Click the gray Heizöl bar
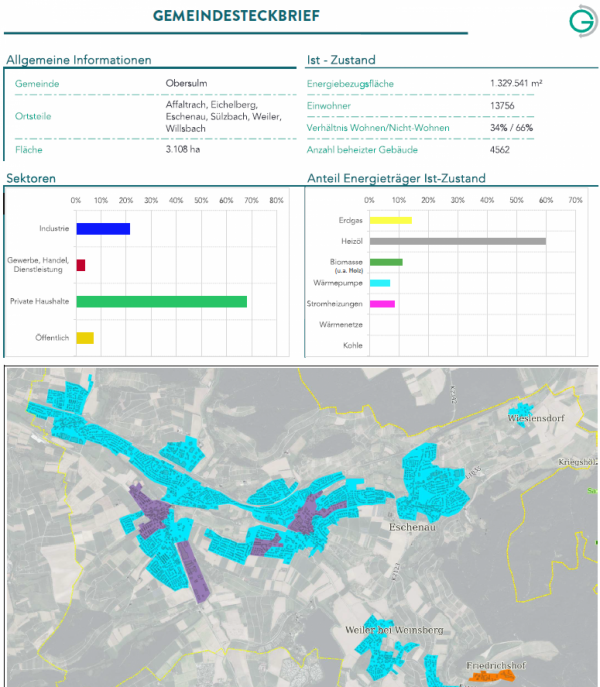Image resolution: width=600 pixels, height=687 pixels. coord(457,241)
